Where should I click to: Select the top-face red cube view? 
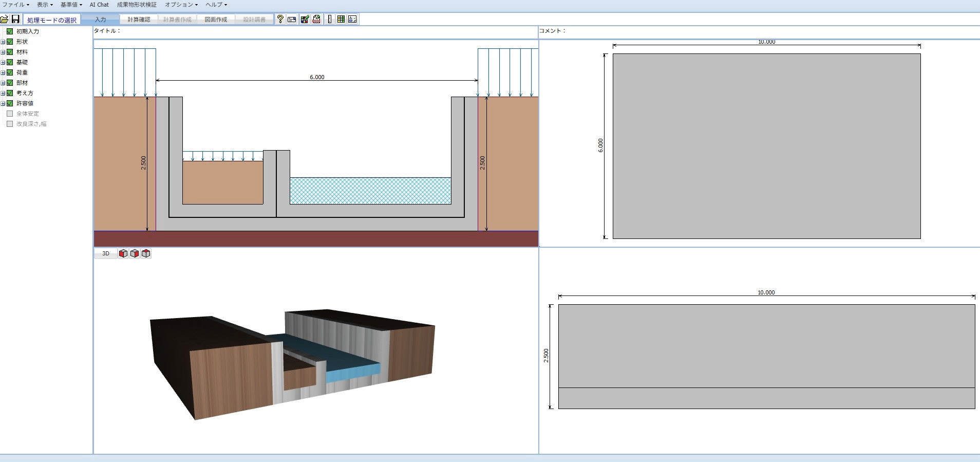[146, 253]
